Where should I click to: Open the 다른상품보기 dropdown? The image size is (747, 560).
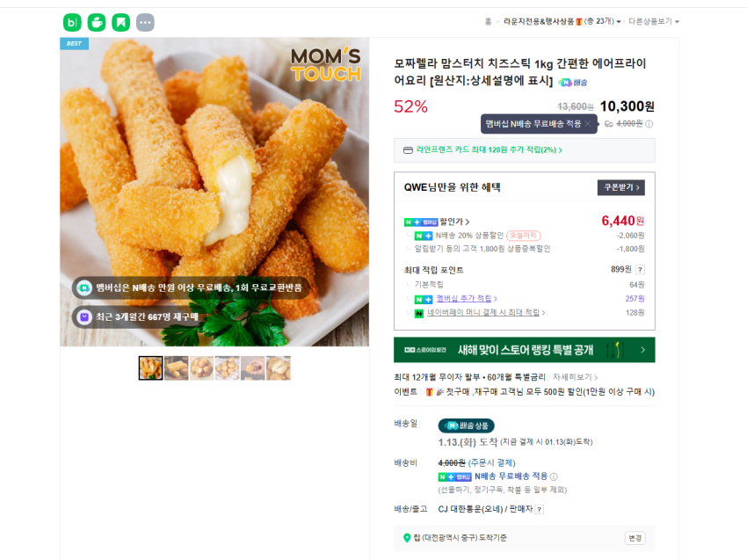click(x=654, y=21)
